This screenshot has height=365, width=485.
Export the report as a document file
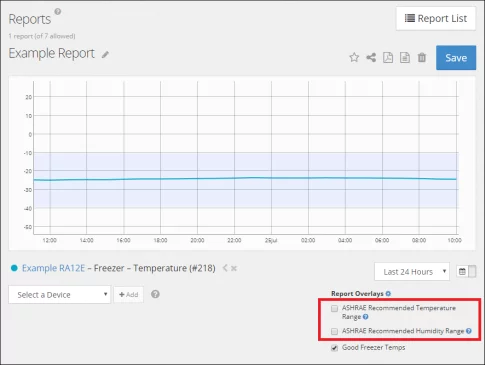tap(405, 58)
